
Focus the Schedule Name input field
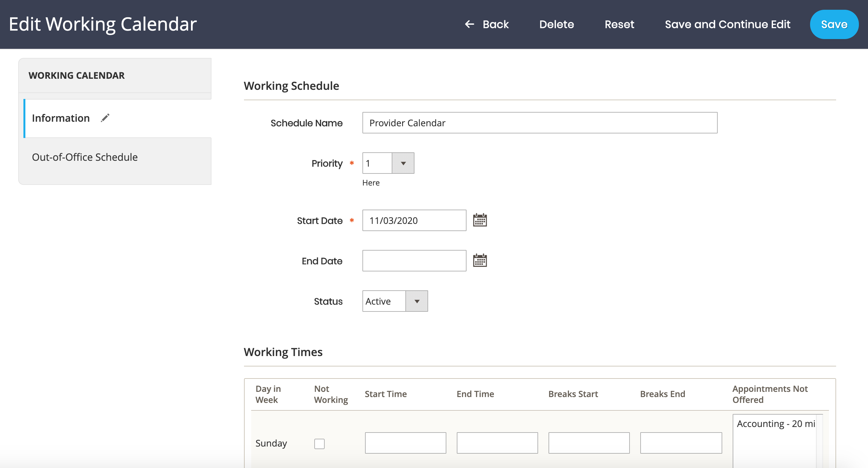point(540,123)
